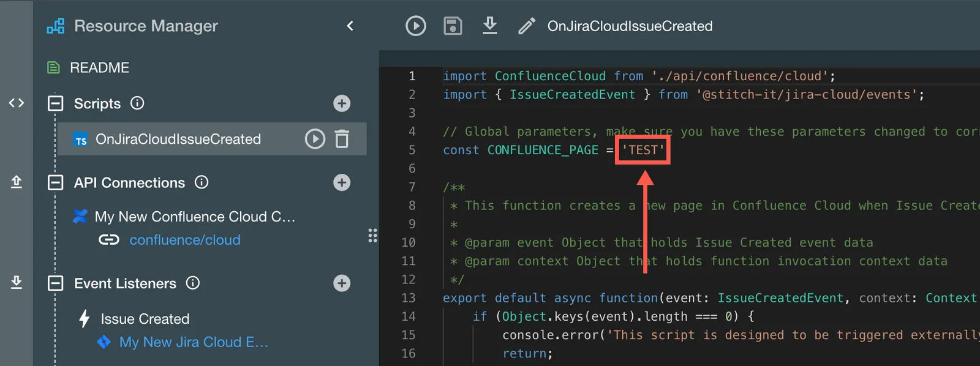Click the Scripts section label
The width and height of the screenshot is (980, 366).
(97, 103)
